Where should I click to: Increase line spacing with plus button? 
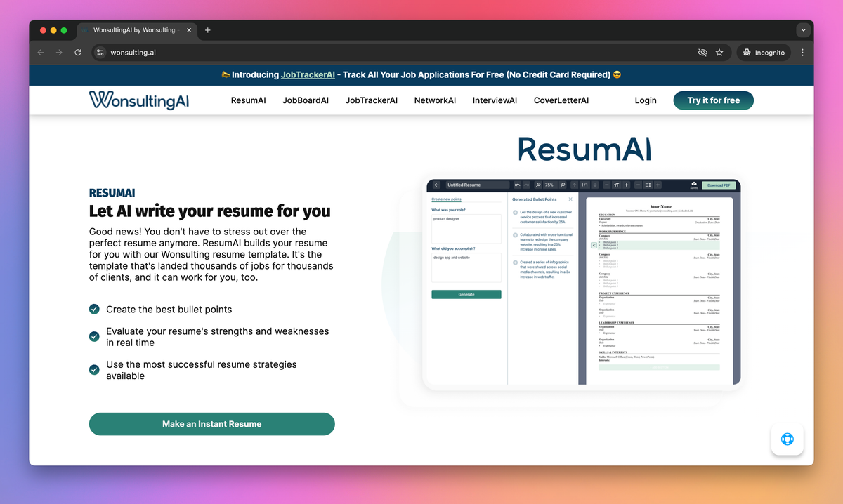pyautogui.click(x=658, y=185)
